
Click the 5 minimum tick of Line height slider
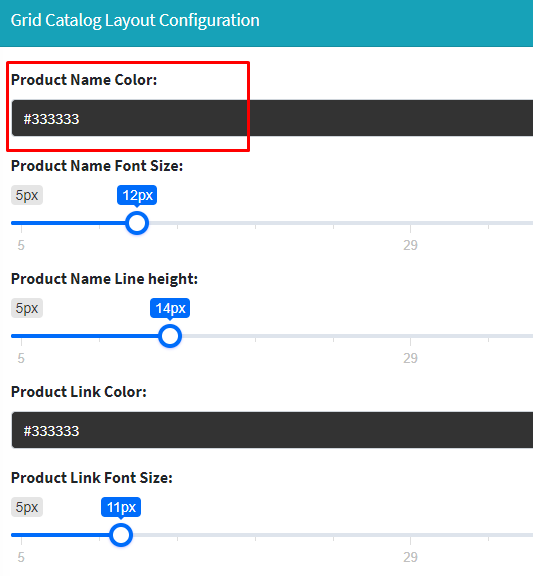pos(21,358)
